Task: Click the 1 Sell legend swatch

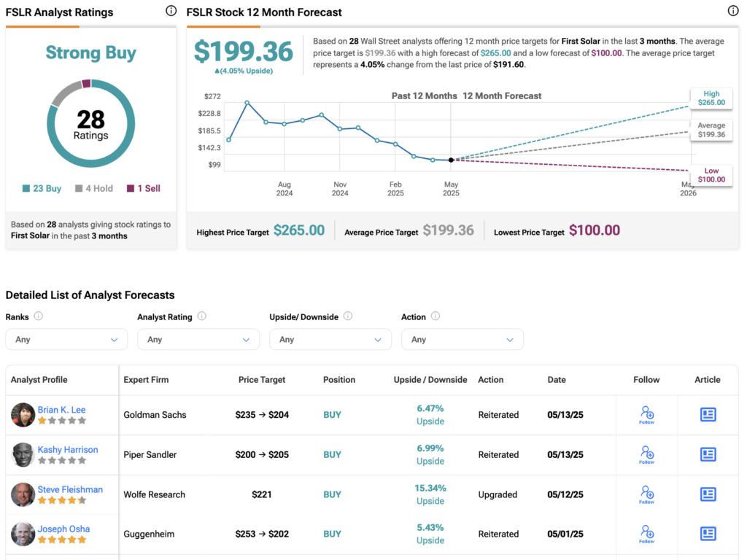Action: click(131, 189)
